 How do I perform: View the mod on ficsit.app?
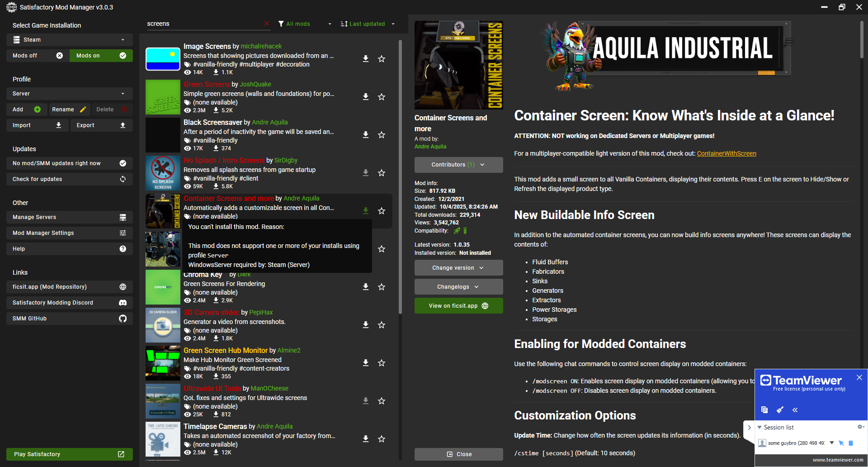coord(458,306)
